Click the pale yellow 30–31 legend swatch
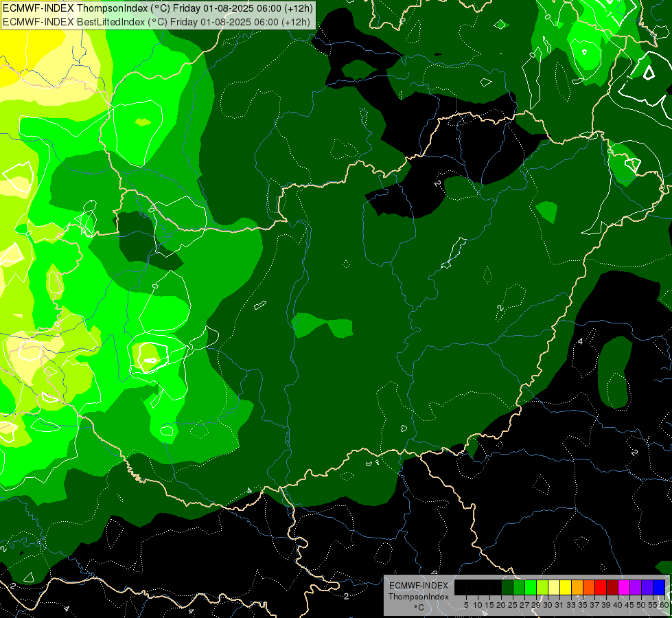 [554, 587]
